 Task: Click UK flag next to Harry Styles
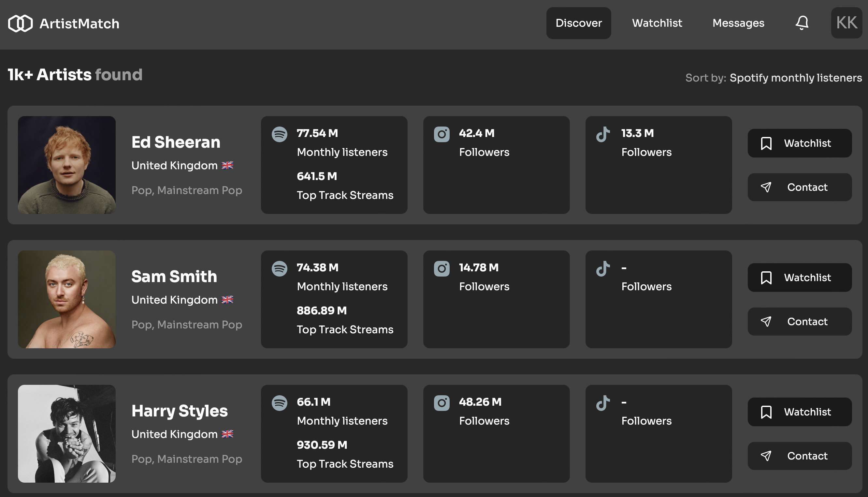(227, 434)
